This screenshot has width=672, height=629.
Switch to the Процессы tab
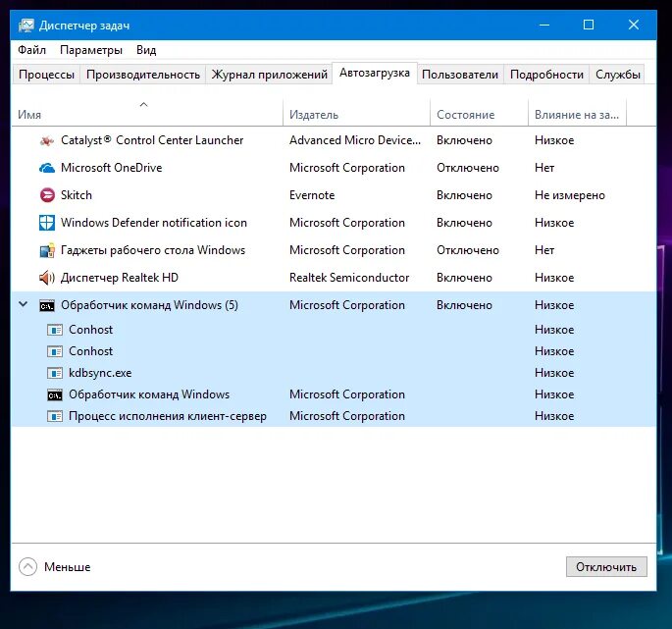point(46,75)
